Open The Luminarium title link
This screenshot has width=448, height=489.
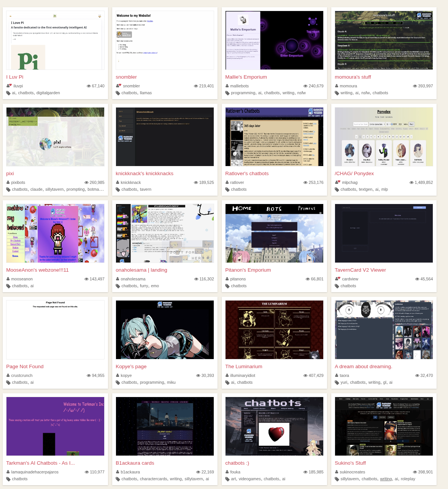[244, 366]
